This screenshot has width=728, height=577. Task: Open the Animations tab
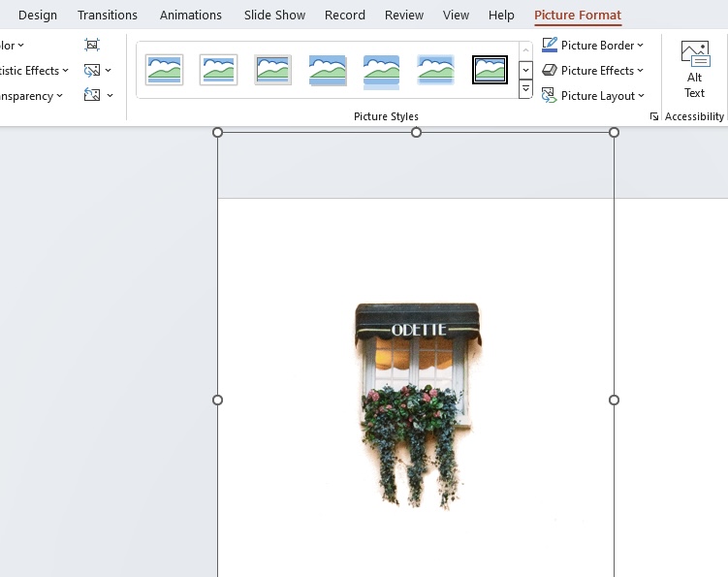[x=191, y=15]
